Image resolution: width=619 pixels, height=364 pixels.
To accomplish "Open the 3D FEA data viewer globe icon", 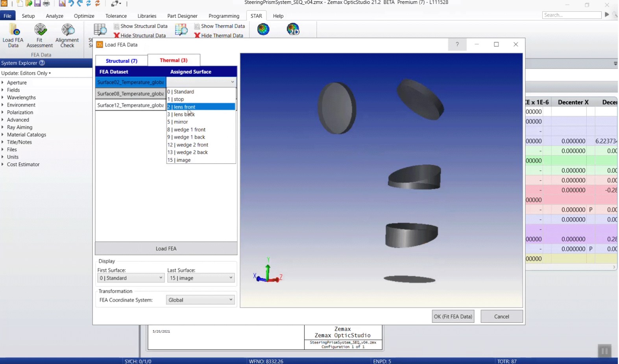I will 263,29.
